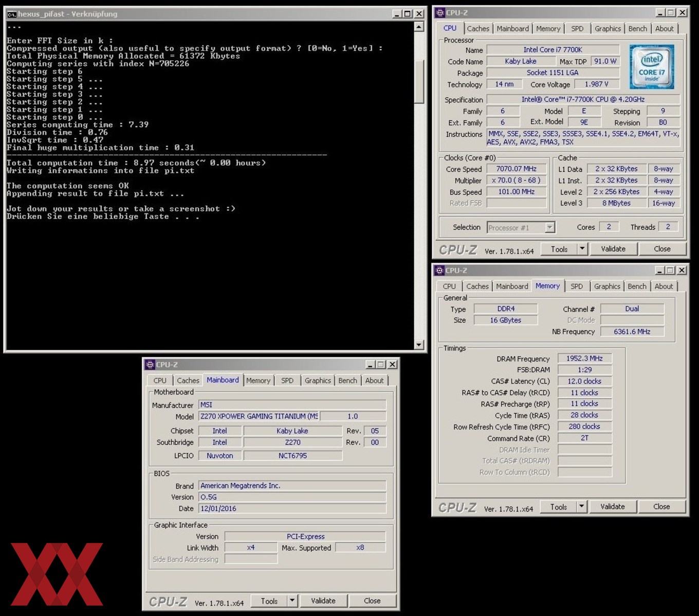Click the Command Rate value 2T

[584, 438]
